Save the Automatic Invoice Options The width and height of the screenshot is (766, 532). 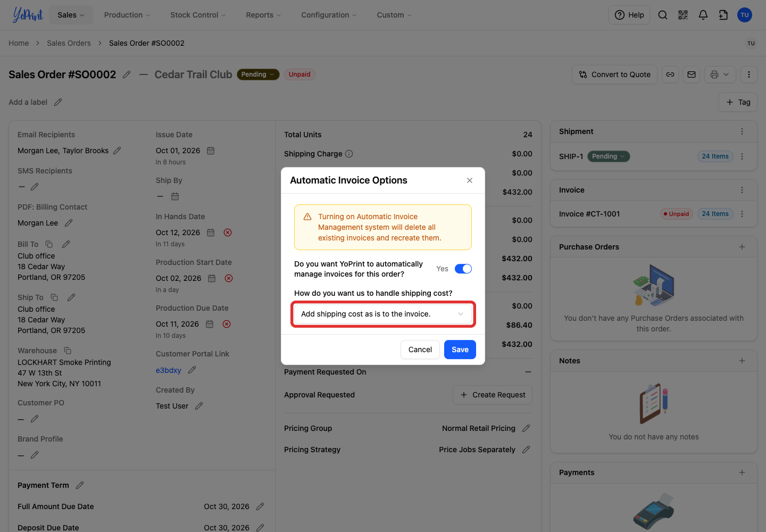tap(460, 350)
